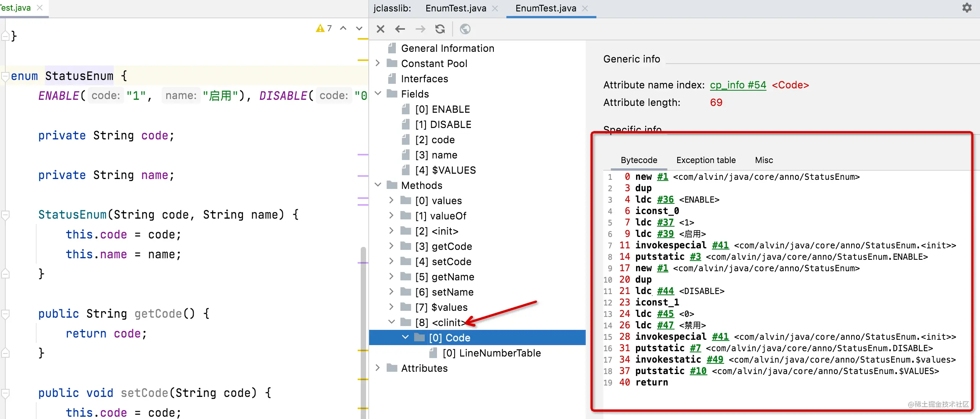Click the back arrow in jclasslib toolbar
This screenshot has height=419, width=980.
tap(400, 29)
